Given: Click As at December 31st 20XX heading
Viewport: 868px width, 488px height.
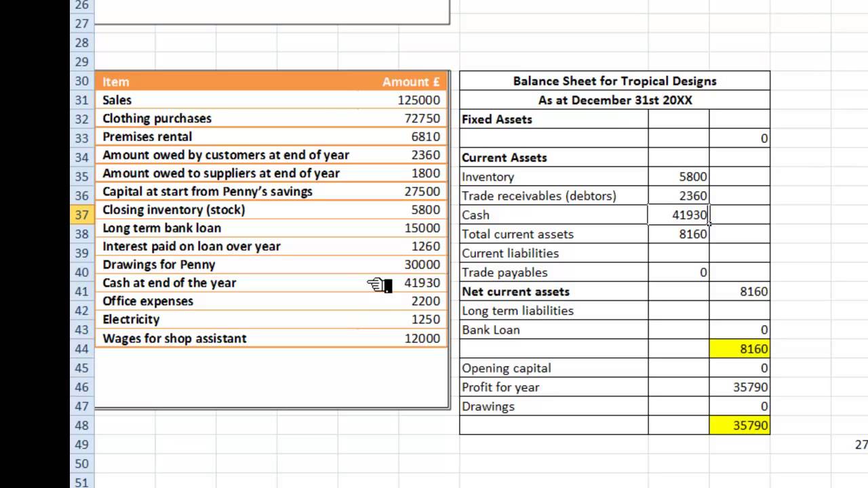Looking at the screenshot, I should point(615,100).
